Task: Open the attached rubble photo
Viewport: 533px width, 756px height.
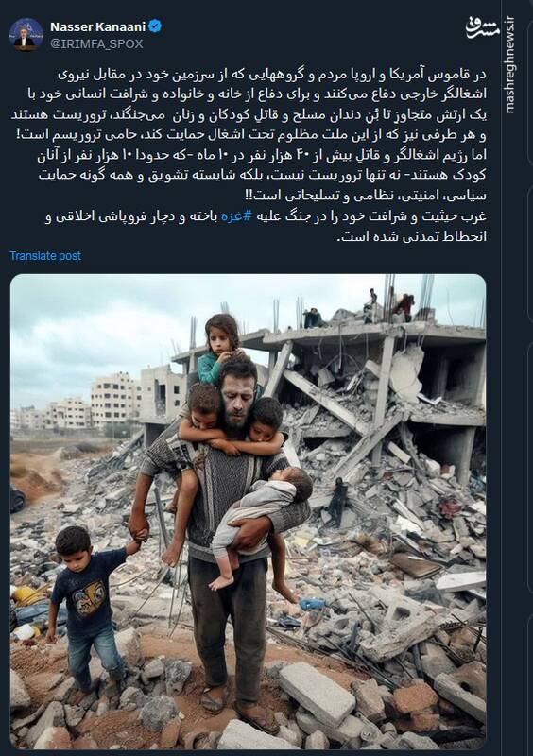Action: pyautogui.click(x=248, y=511)
